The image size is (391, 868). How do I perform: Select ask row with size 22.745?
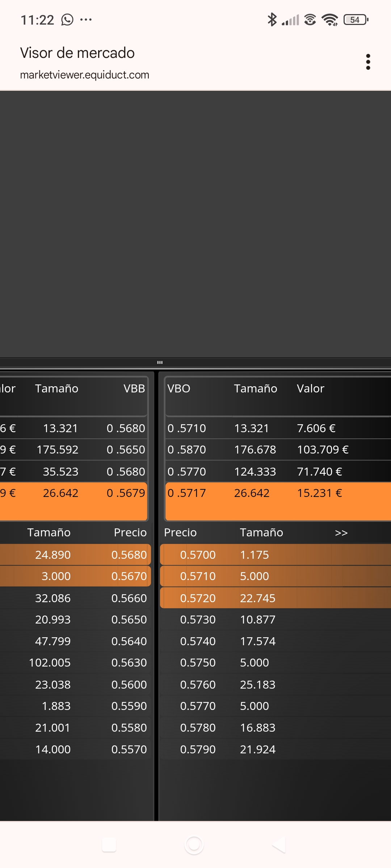(x=276, y=598)
